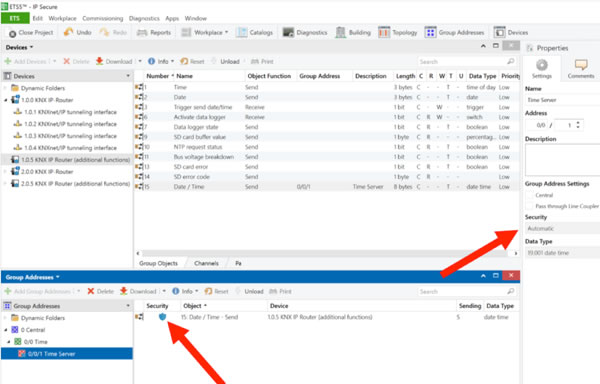Select Dynamic Folders in Devices tree

pos(42,88)
